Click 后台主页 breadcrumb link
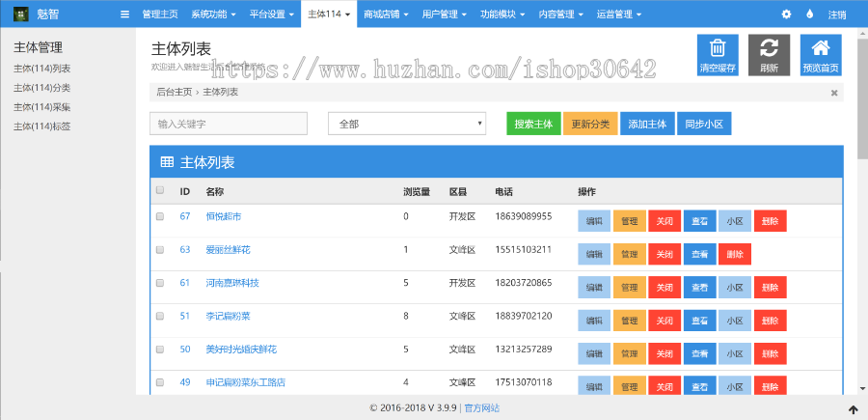 pyautogui.click(x=175, y=93)
